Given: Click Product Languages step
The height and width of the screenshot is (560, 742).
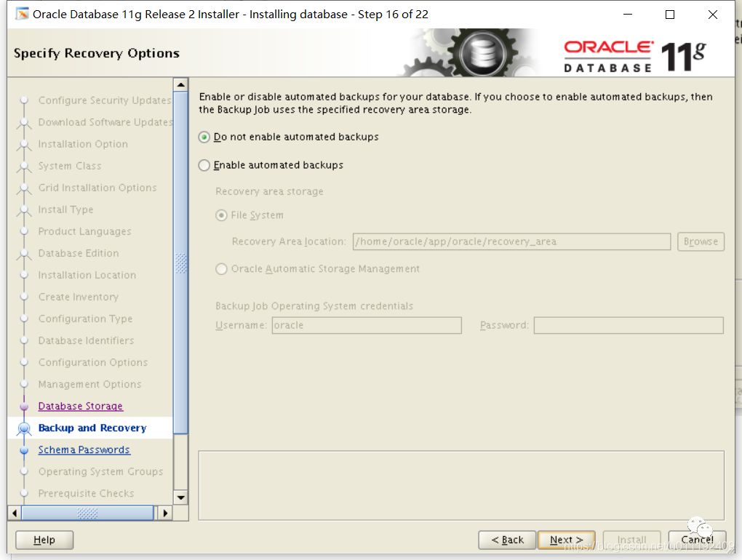Looking at the screenshot, I should (84, 231).
